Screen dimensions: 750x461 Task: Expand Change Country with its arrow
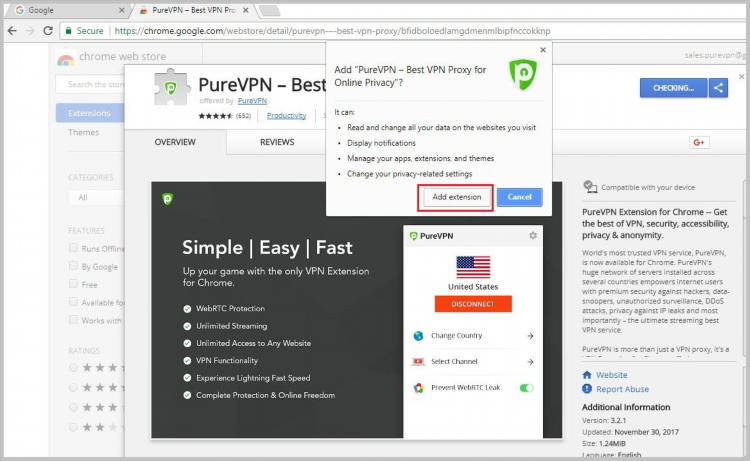click(530, 336)
